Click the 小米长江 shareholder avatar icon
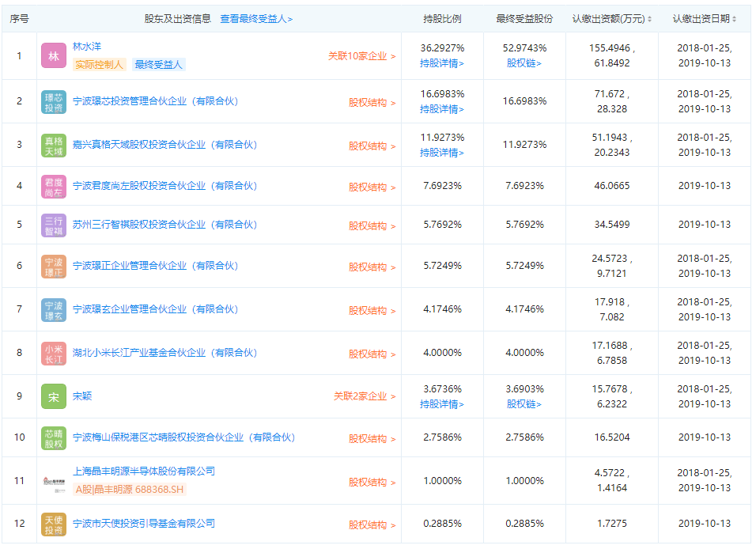The image size is (756, 549). [52, 351]
